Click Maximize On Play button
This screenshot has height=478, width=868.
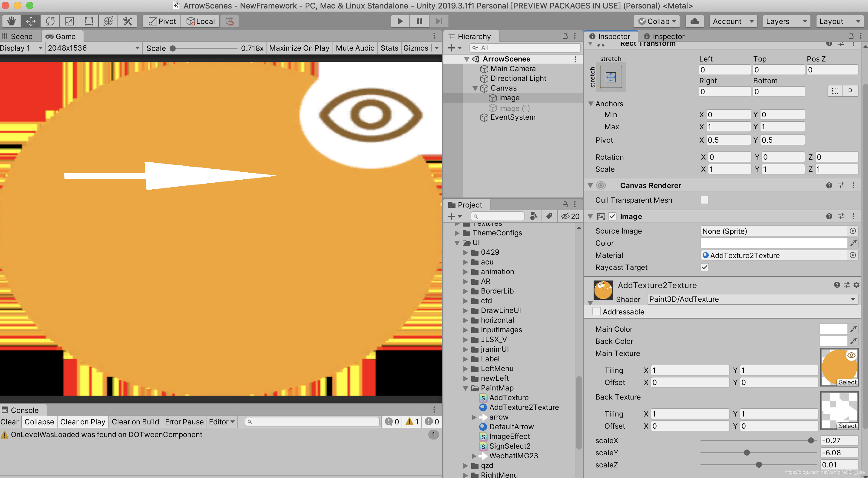tap(299, 48)
